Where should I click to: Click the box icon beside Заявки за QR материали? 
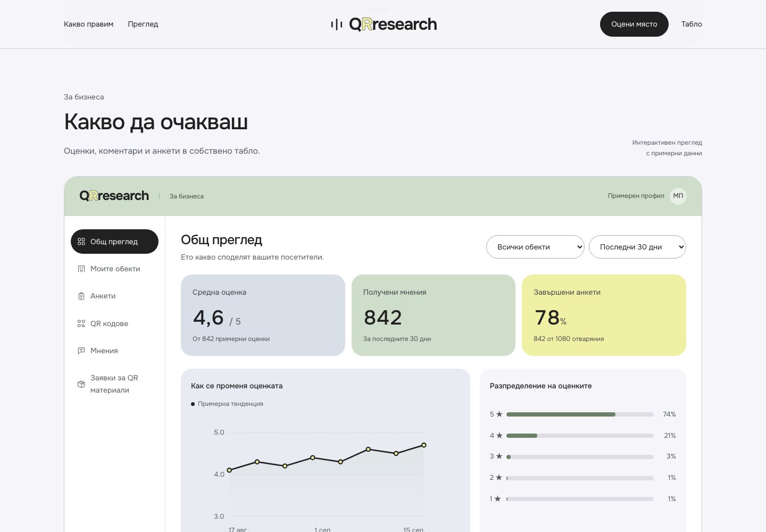pyautogui.click(x=81, y=384)
